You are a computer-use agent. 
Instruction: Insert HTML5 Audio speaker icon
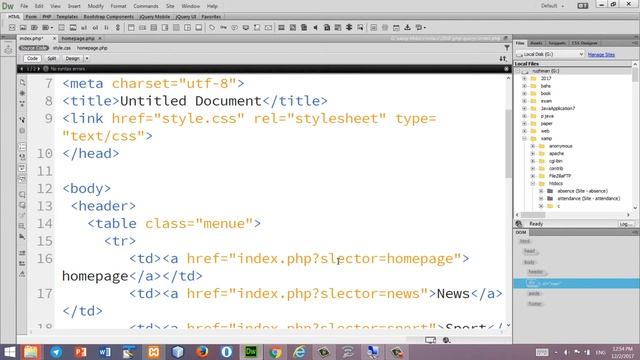316,27
